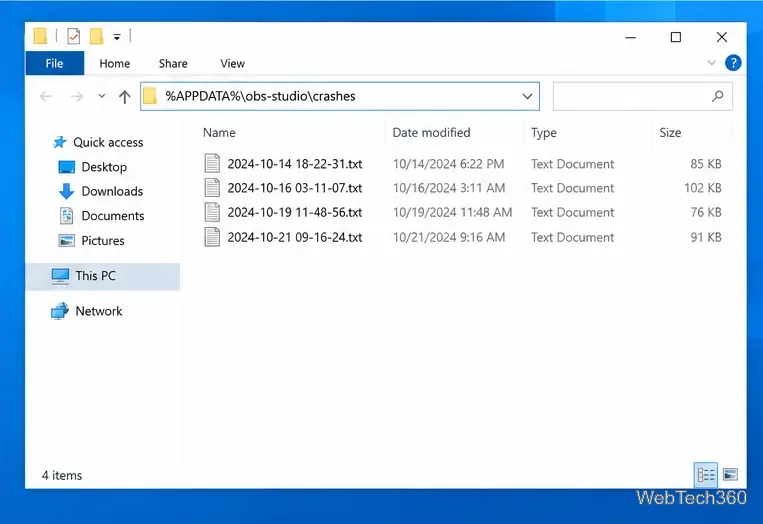Go up one folder level
Image resolution: width=763 pixels, height=524 pixels.
pos(125,97)
